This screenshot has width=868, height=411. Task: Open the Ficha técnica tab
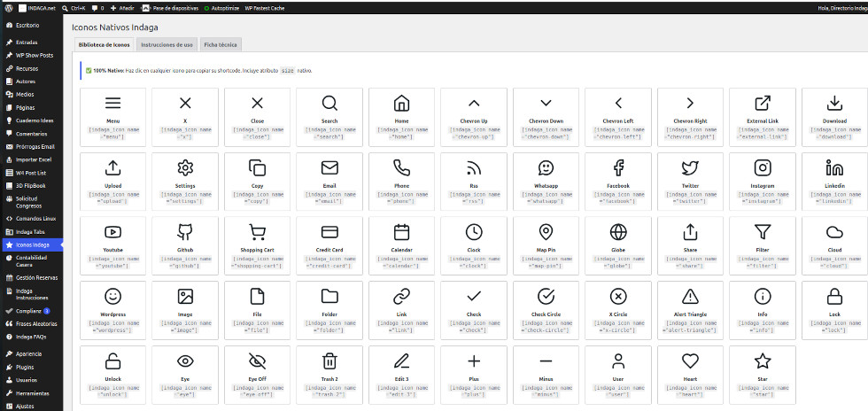coord(221,45)
